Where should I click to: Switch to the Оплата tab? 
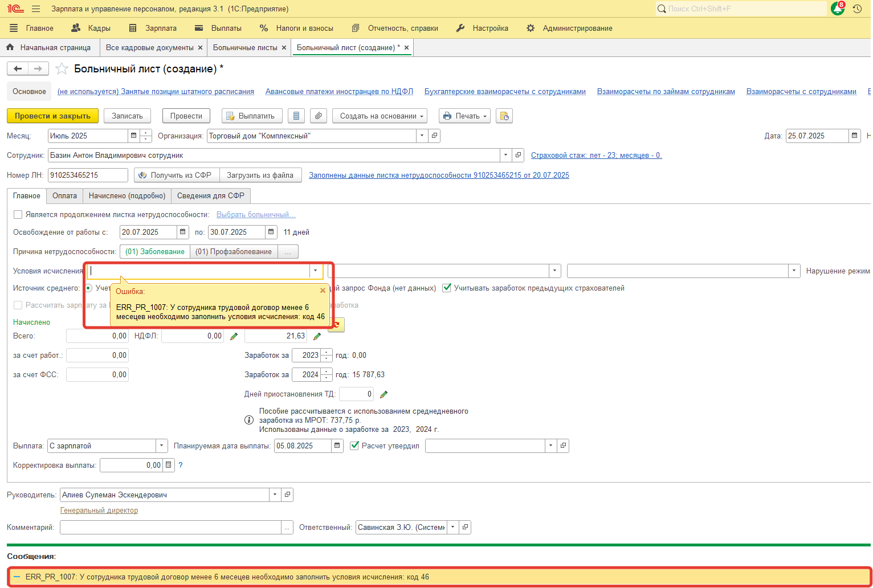(x=64, y=195)
